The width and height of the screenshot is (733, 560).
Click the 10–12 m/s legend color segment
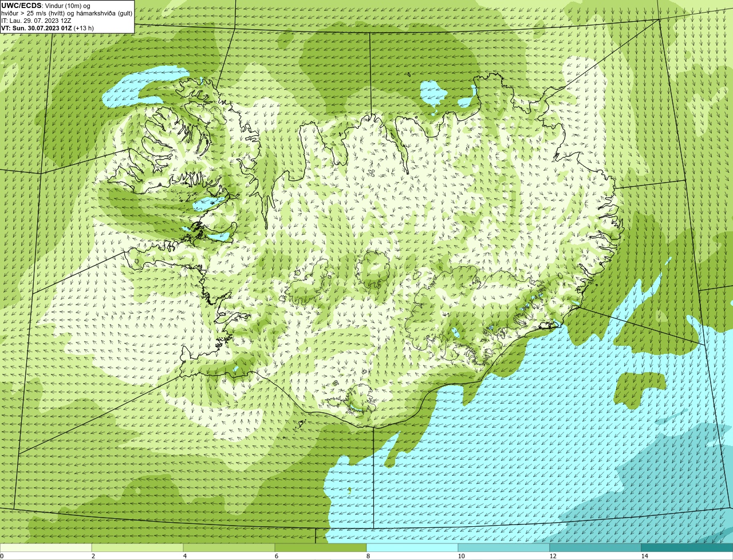[x=504, y=547]
